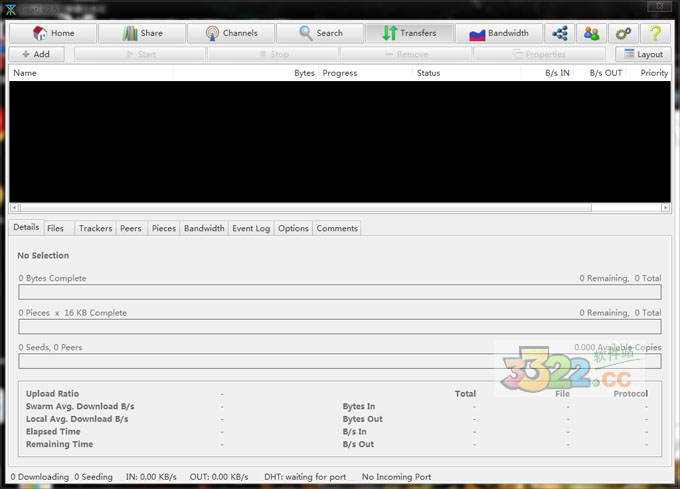This screenshot has height=489, width=680.
Task: Click the Remove transfer button
Action: pyautogui.click(x=406, y=54)
